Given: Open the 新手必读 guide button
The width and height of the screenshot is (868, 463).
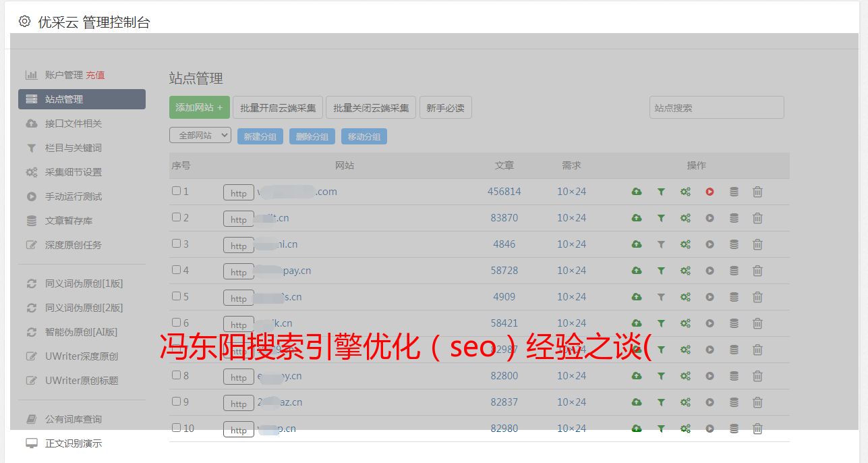Looking at the screenshot, I should coord(445,107).
